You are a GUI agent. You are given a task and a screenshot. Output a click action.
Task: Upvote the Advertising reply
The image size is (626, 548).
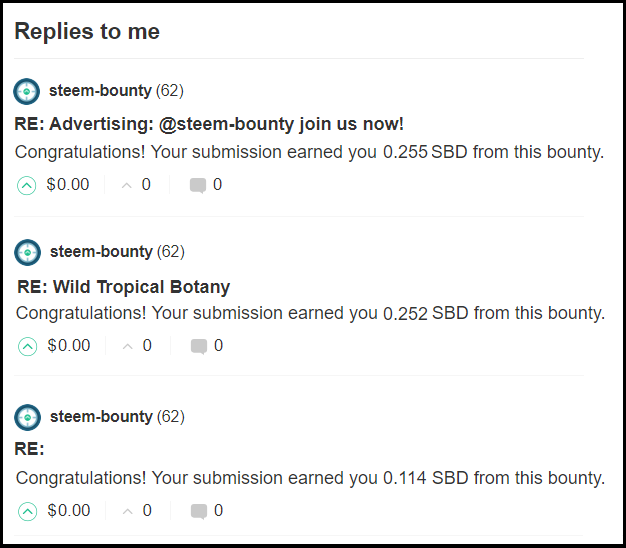(x=26, y=185)
